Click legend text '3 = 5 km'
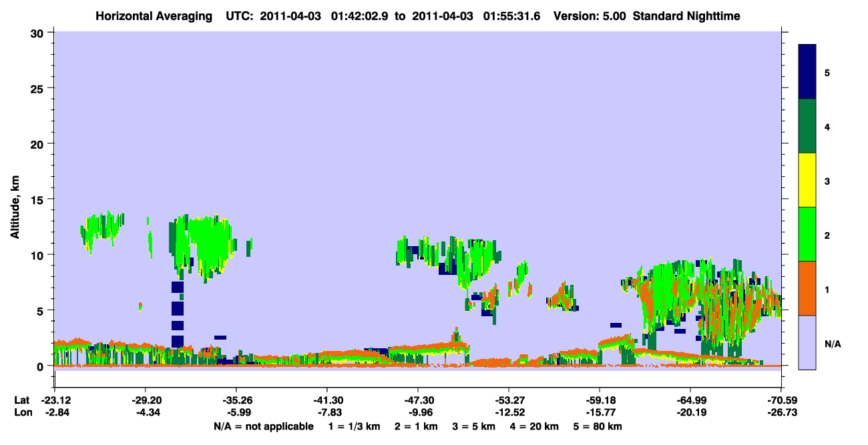 [x=474, y=426]
